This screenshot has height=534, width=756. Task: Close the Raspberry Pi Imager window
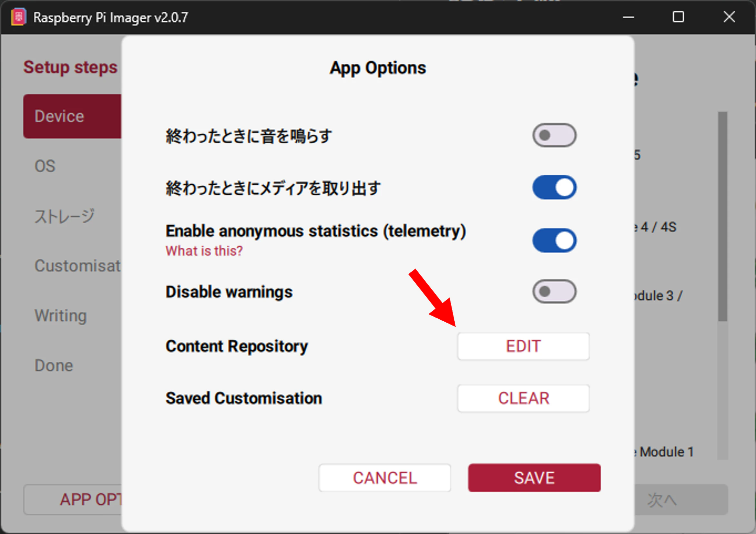click(729, 17)
